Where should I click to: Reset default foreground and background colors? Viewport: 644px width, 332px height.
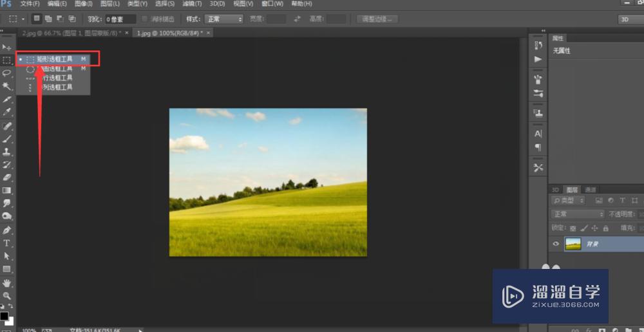tap(2, 306)
